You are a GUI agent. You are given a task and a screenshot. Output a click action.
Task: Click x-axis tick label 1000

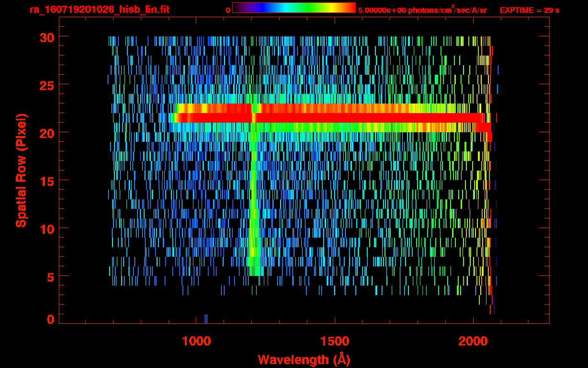point(196,341)
